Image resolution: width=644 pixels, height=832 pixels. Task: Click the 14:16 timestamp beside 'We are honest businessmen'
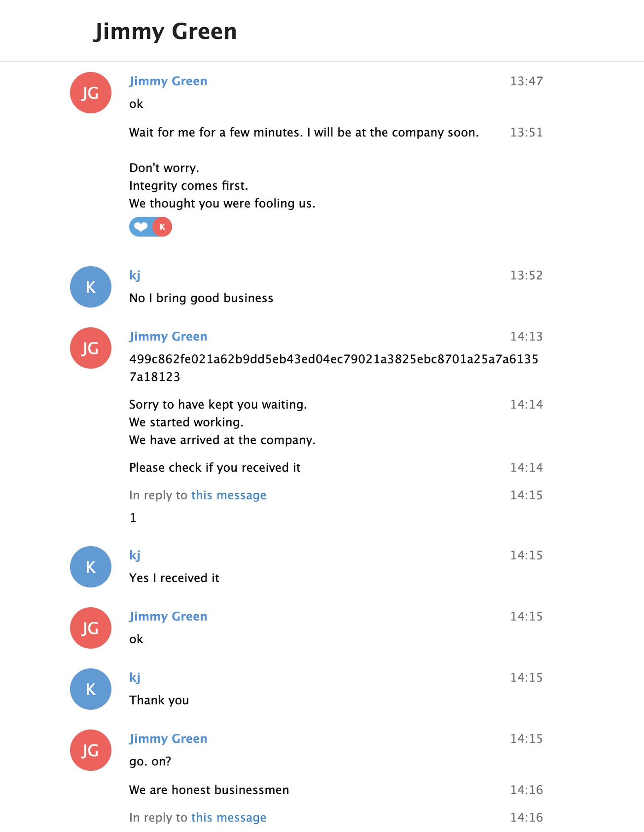[x=527, y=790]
